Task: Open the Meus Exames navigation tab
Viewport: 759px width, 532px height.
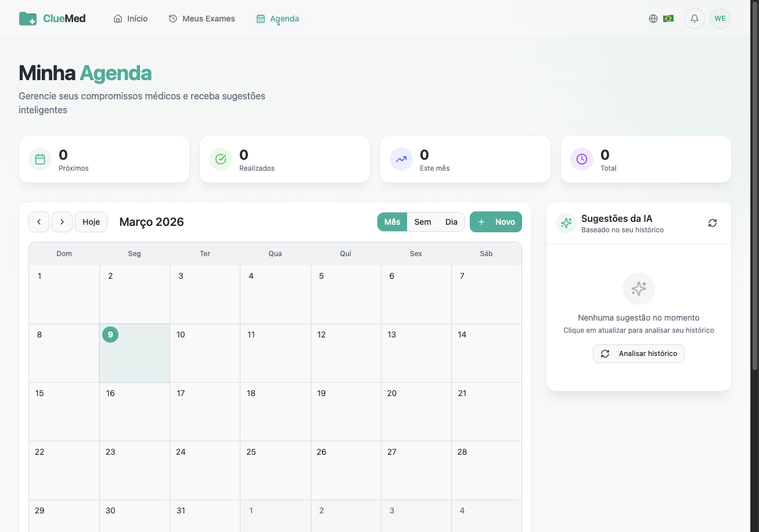Action: pos(202,19)
